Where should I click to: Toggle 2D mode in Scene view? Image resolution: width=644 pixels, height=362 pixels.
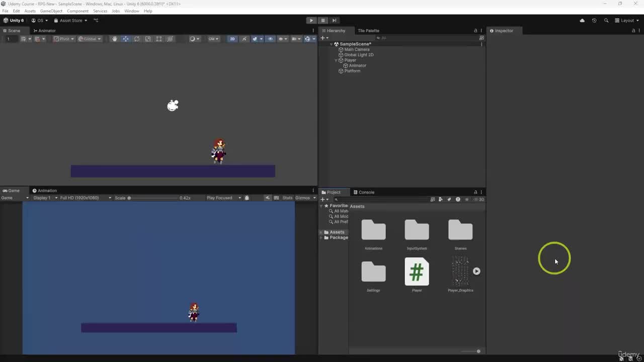[x=232, y=39]
